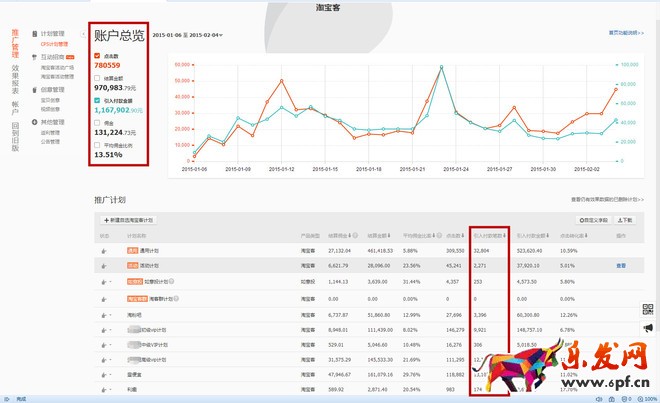
Task: Click the QR code icon on right edge
Action: point(648,309)
